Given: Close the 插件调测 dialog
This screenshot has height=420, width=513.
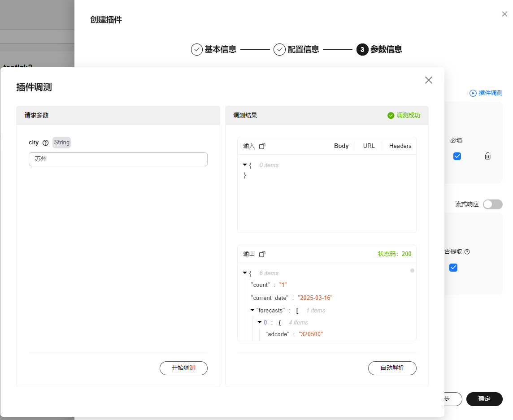Looking at the screenshot, I should click(x=429, y=80).
